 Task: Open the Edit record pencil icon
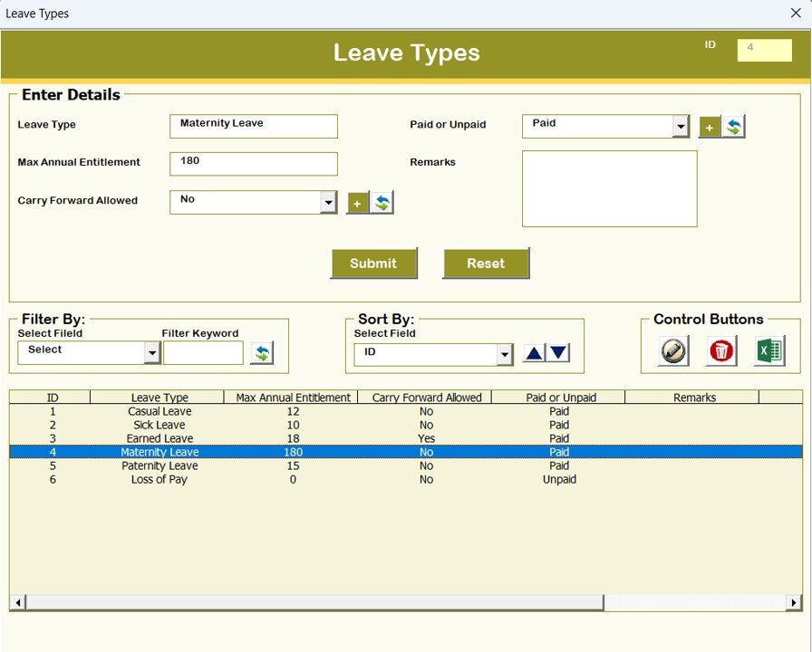[671, 350]
